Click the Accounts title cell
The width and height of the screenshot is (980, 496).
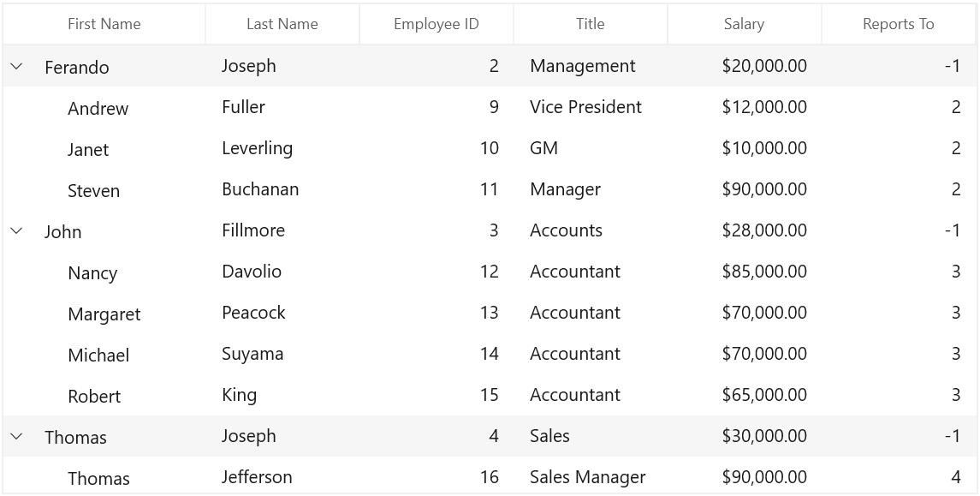pyautogui.click(x=591, y=230)
